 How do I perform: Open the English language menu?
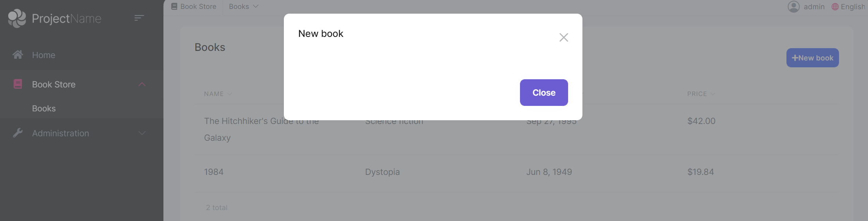852,6
